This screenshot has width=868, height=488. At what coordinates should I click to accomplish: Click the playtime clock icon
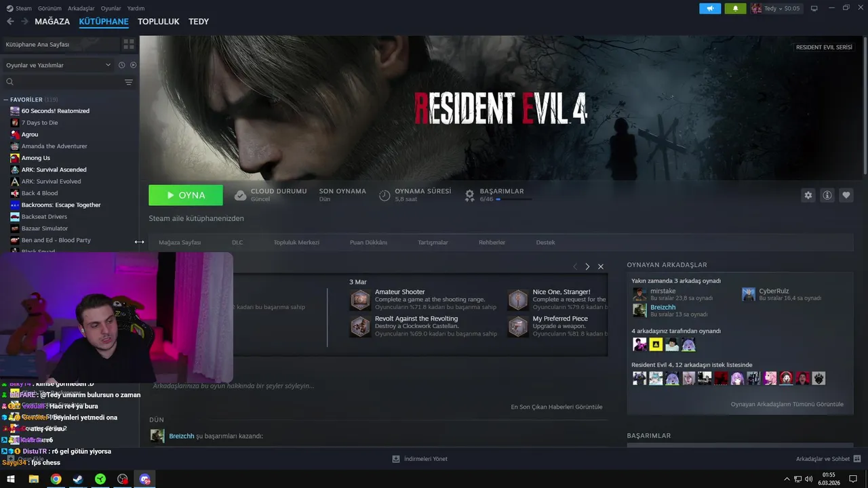point(384,195)
